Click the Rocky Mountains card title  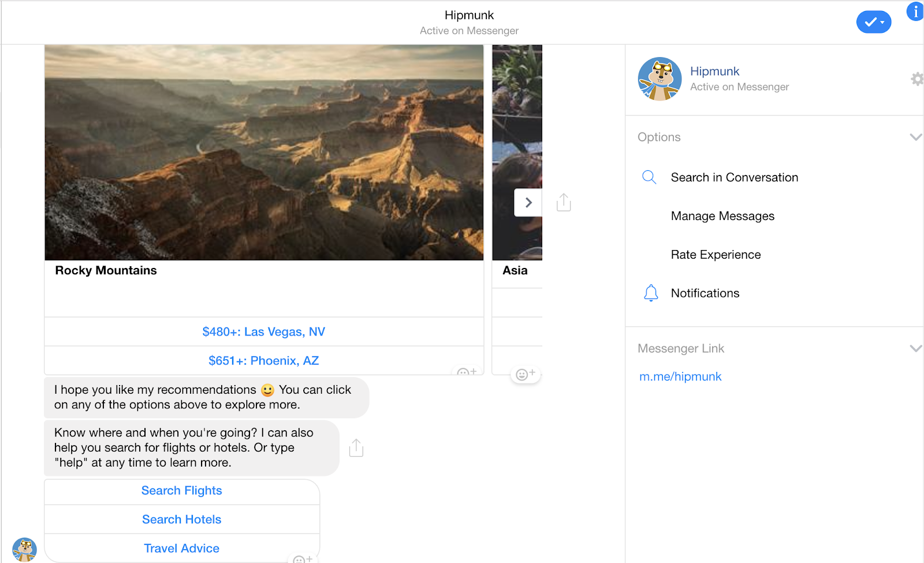pyautogui.click(x=106, y=270)
